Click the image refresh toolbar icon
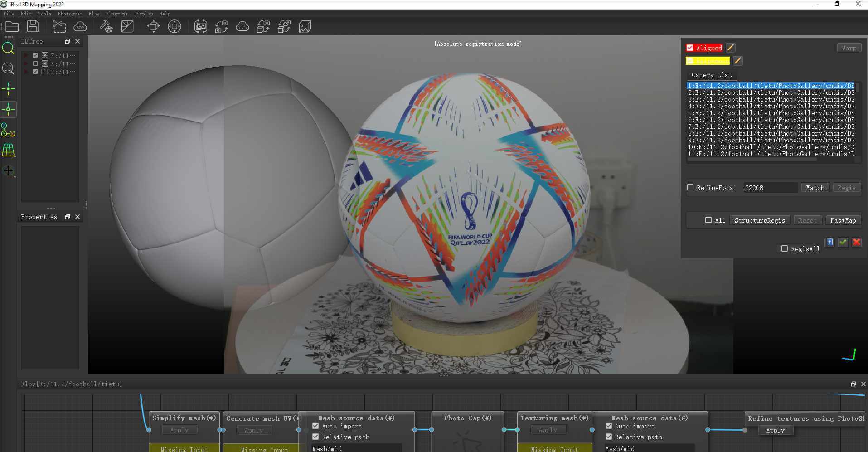 pyautogui.click(x=200, y=26)
